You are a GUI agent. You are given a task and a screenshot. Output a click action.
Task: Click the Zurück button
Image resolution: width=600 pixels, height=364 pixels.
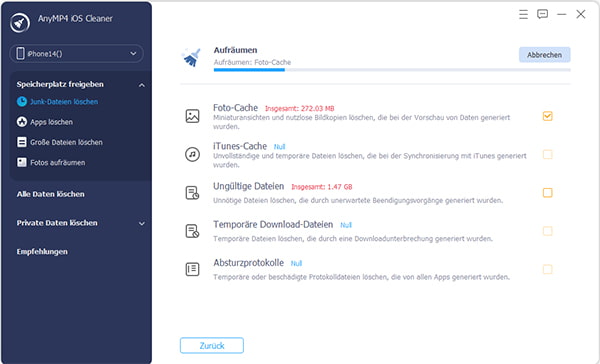(x=212, y=346)
